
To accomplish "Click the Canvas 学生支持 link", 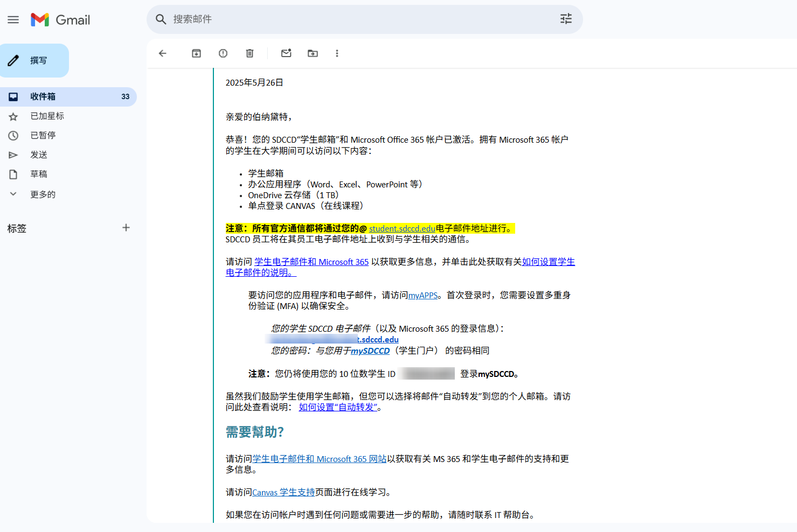I will (283, 493).
